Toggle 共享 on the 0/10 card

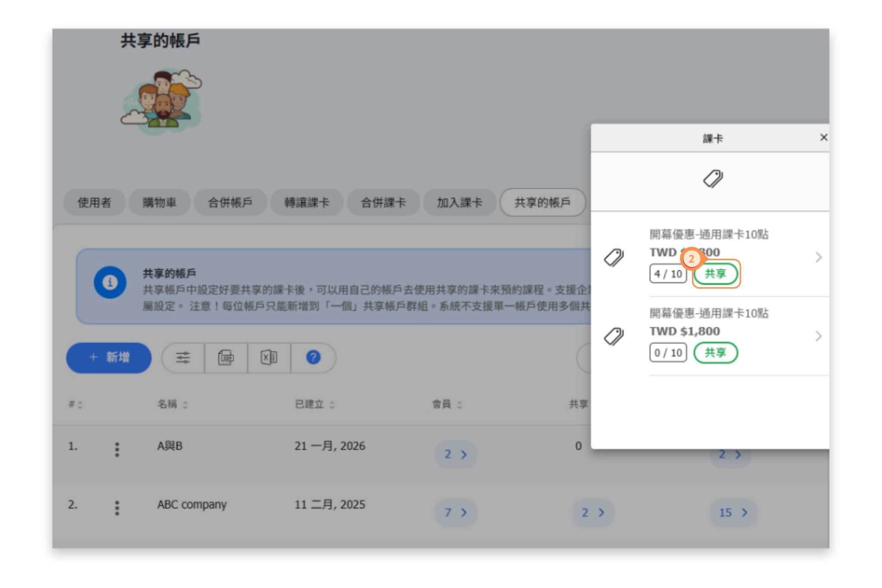715,353
